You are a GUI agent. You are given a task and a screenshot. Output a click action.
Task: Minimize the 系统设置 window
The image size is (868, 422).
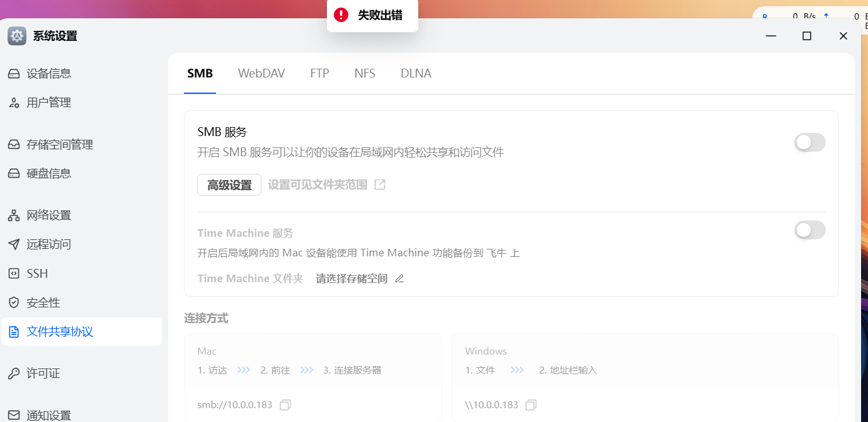[x=771, y=36]
